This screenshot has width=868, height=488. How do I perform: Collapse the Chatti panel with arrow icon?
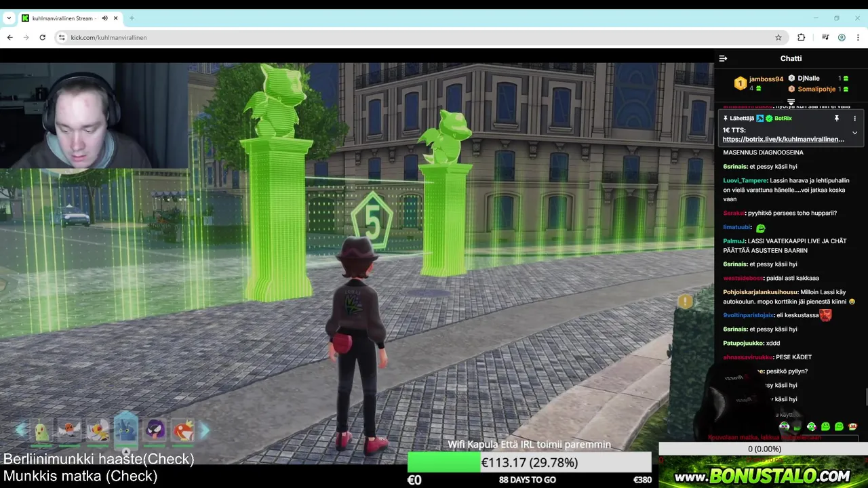(x=723, y=58)
